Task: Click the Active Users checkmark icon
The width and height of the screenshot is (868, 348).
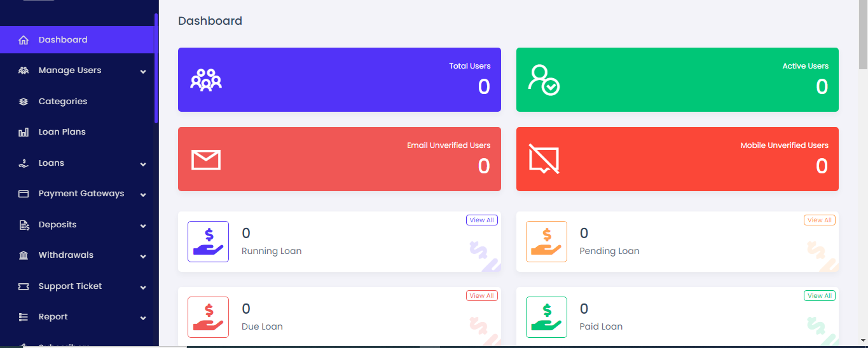Action: [x=544, y=80]
